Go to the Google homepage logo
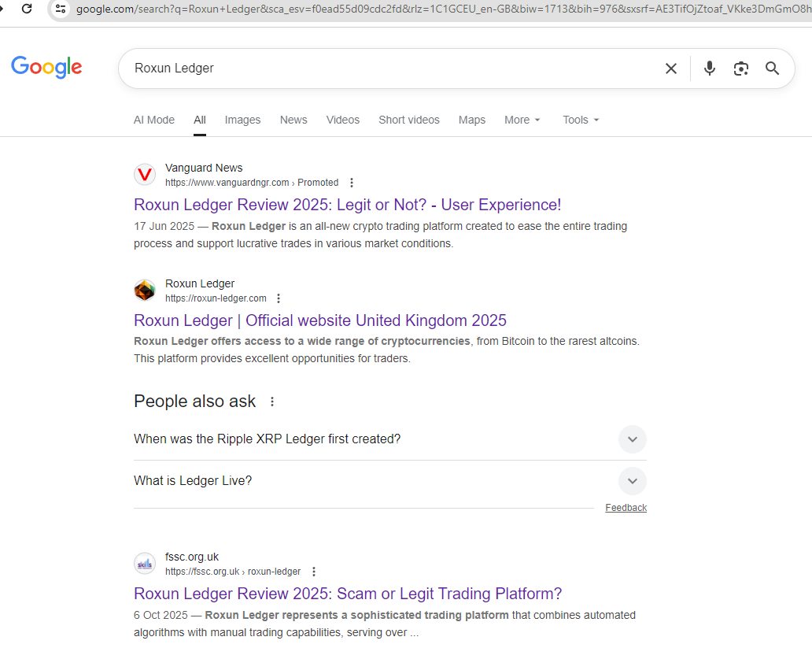 click(x=46, y=67)
